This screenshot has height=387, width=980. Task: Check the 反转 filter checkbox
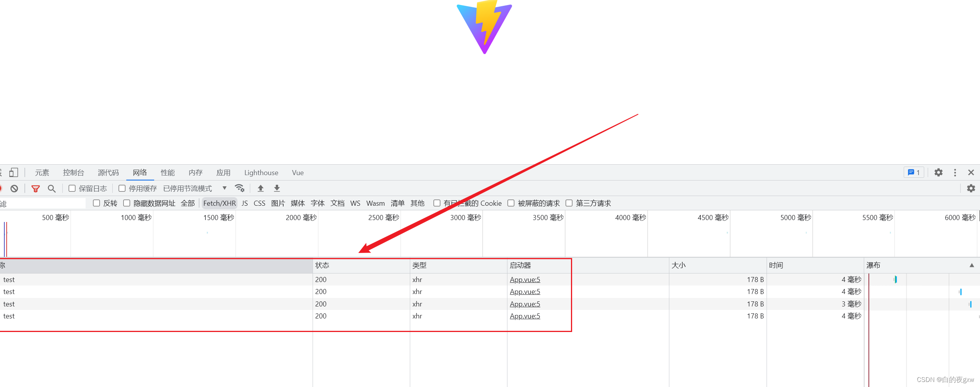click(x=96, y=203)
